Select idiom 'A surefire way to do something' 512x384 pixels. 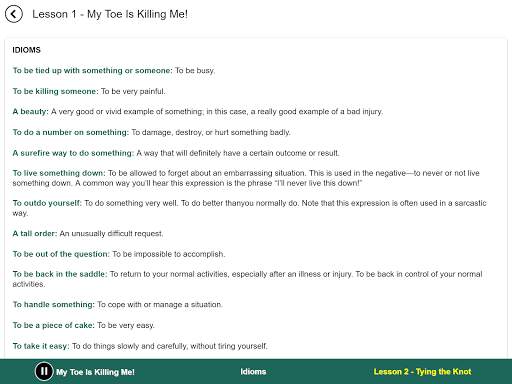73,153
